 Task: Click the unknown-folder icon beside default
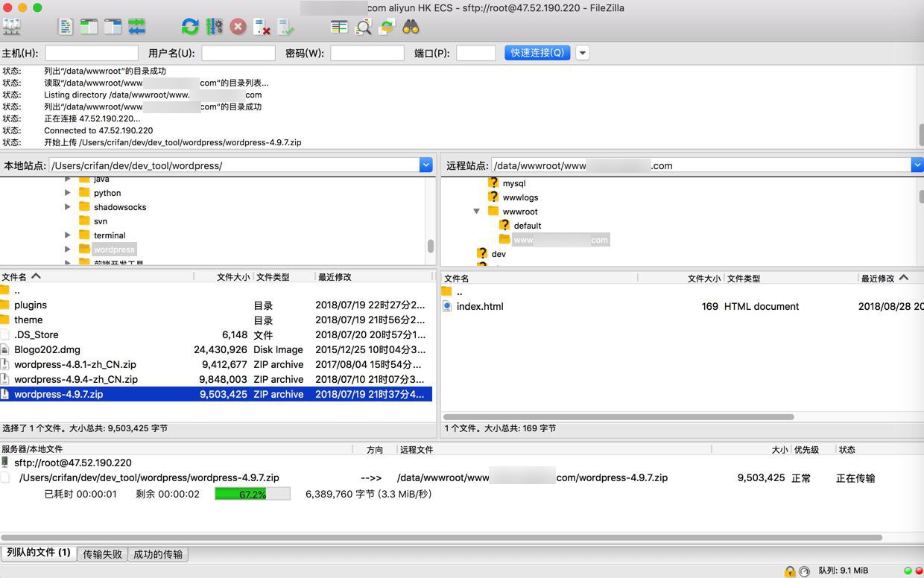click(x=505, y=225)
